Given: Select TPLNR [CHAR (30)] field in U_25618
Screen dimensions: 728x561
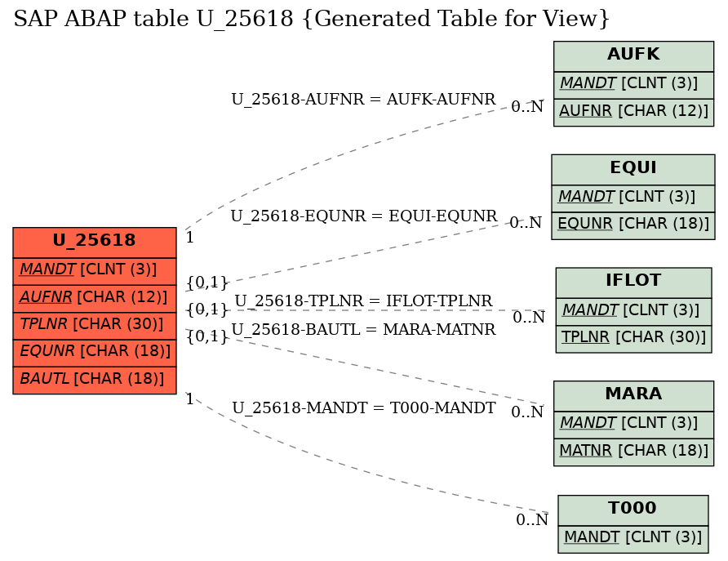Looking at the screenshot, I should coord(94,326).
